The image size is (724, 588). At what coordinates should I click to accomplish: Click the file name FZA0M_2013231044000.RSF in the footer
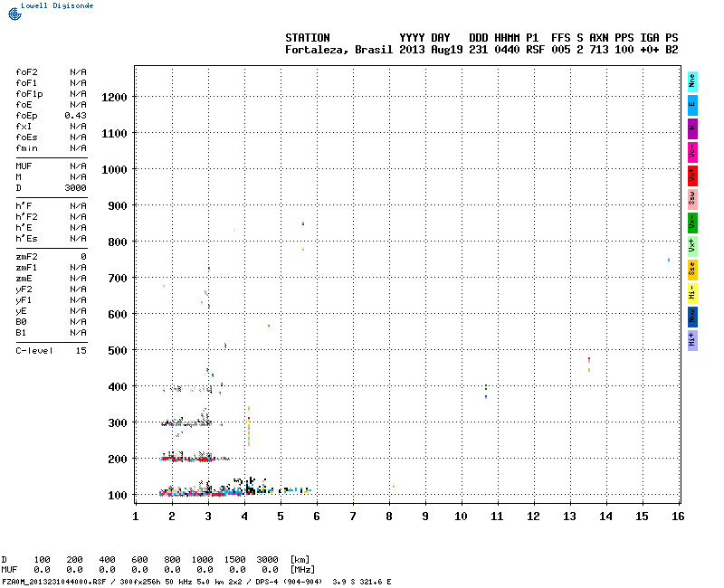pyautogui.click(x=54, y=582)
